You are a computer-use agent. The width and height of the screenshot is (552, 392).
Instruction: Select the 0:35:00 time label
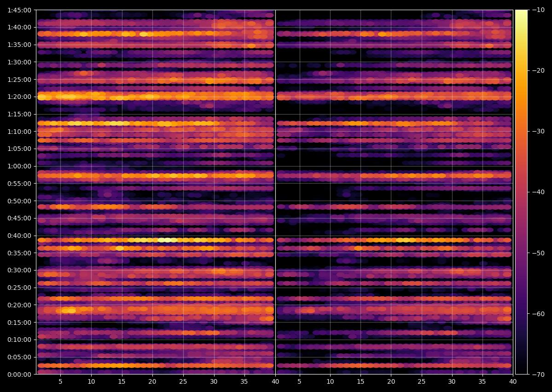(19, 253)
